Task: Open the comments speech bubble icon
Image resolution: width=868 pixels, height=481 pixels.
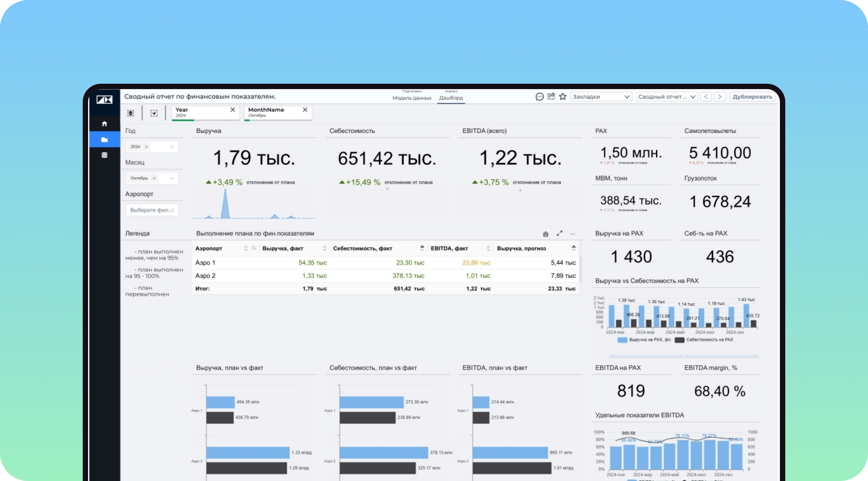Action: click(539, 97)
